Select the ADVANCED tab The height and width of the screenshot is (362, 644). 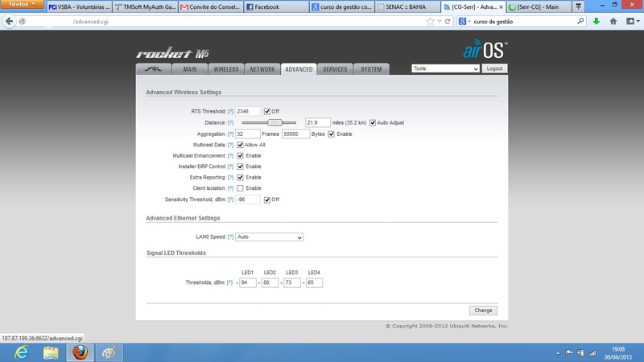pyautogui.click(x=299, y=69)
